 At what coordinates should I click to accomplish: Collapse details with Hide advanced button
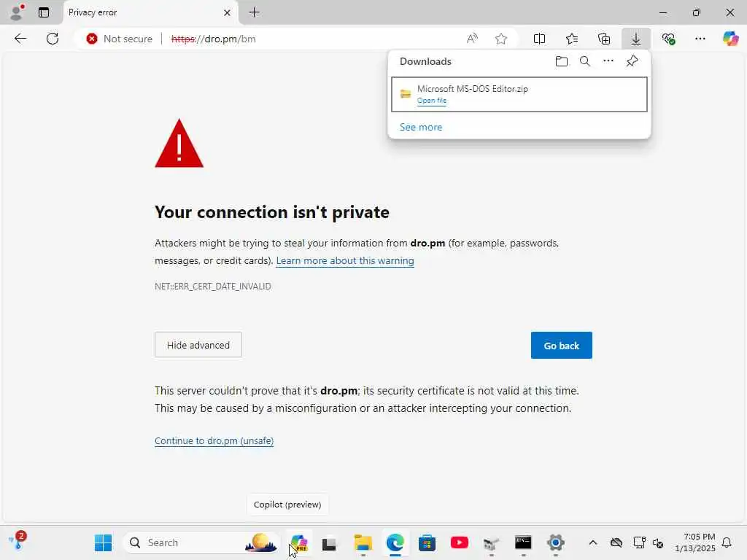point(198,345)
